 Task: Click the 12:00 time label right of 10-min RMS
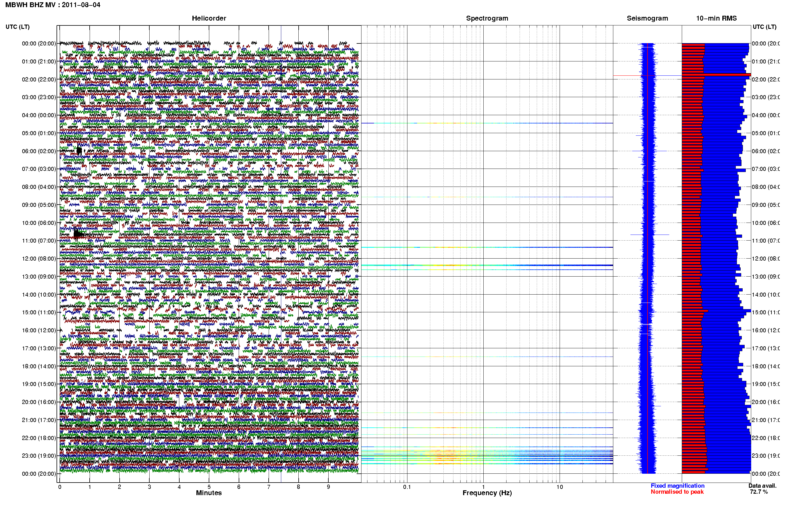tap(765, 259)
